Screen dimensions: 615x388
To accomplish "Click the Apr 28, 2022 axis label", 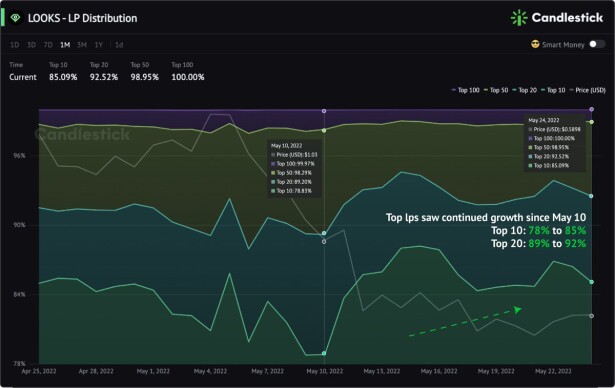I will pos(96,371).
